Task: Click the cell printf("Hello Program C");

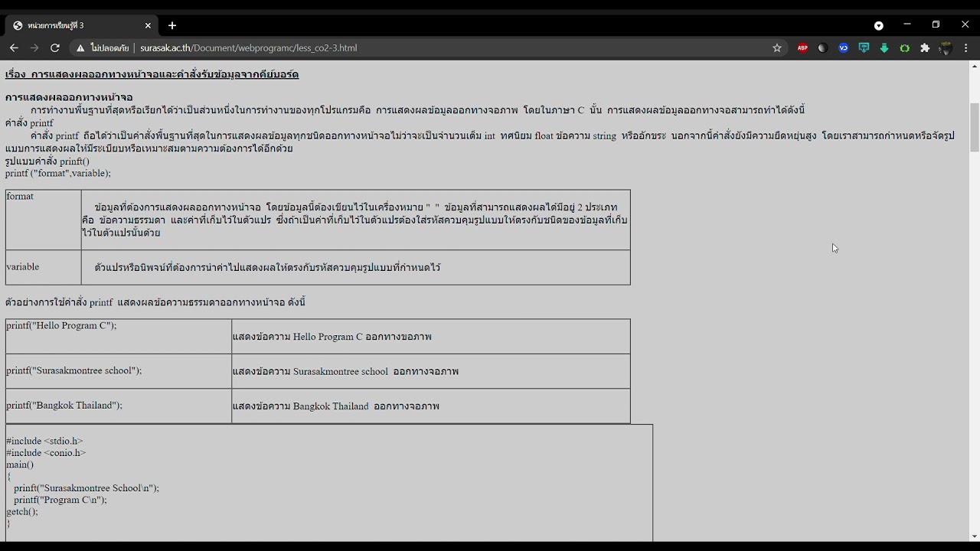Action: (x=119, y=337)
